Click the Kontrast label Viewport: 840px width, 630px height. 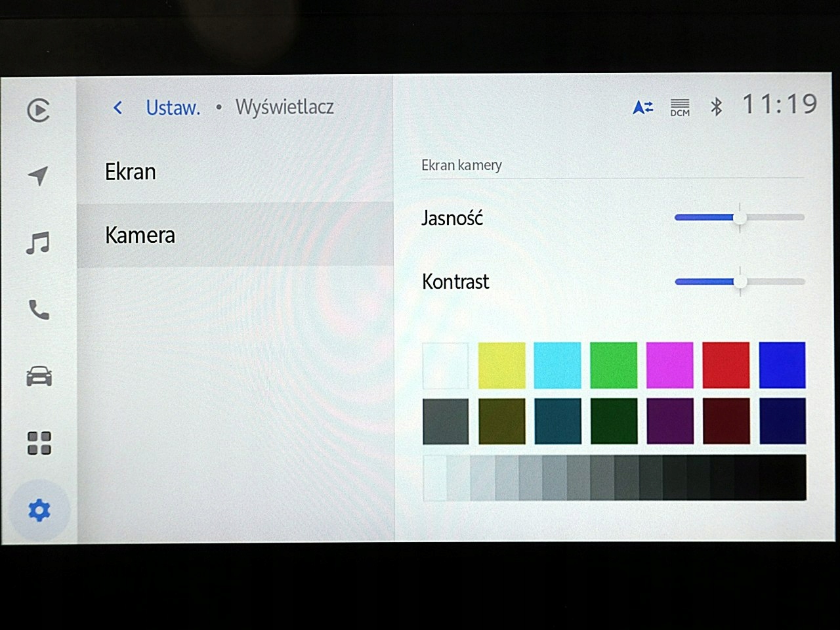455,282
